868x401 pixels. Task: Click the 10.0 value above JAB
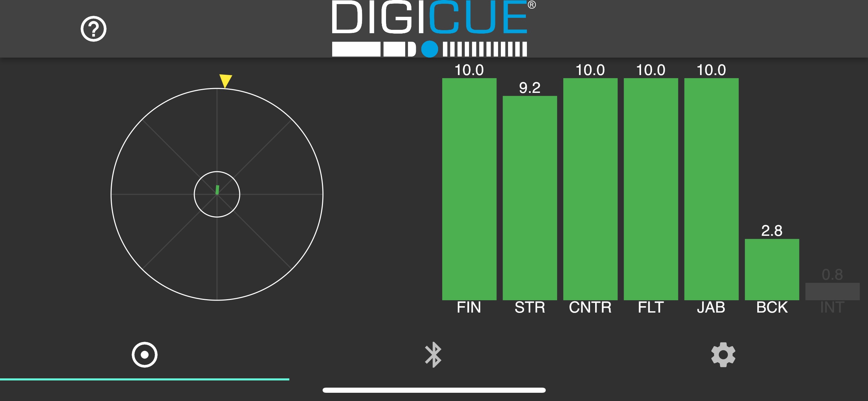coord(711,70)
